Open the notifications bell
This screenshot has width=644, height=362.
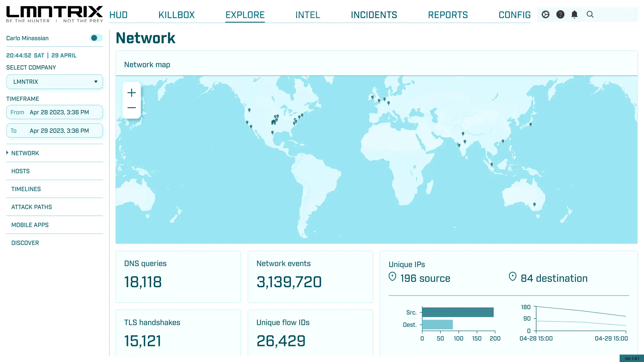point(574,14)
